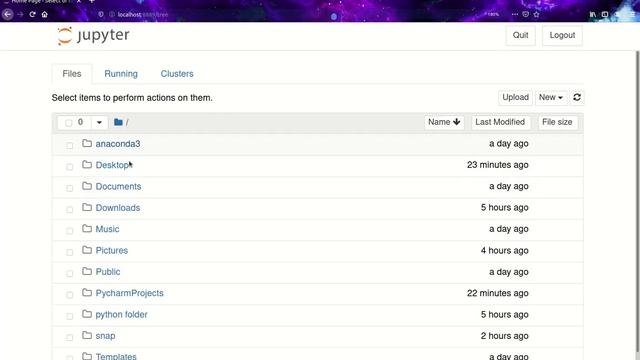Switch to the Clusters tab
Screen dimensions: 640x360
[x=177, y=74]
